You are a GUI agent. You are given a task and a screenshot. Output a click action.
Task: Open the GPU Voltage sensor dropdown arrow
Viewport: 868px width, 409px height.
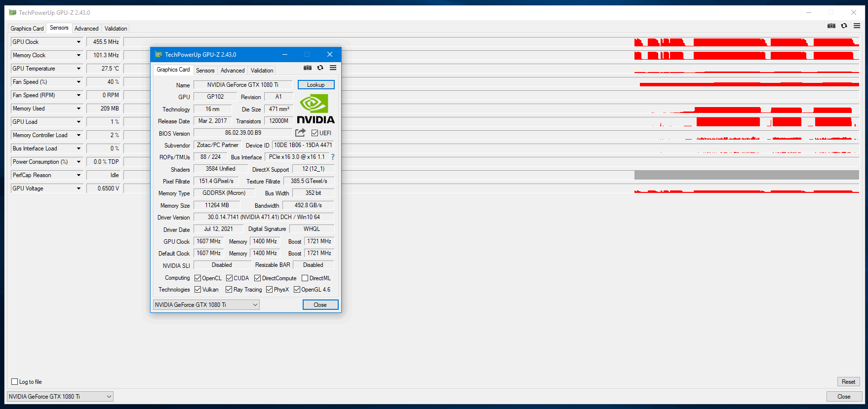[x=79, y=188]
